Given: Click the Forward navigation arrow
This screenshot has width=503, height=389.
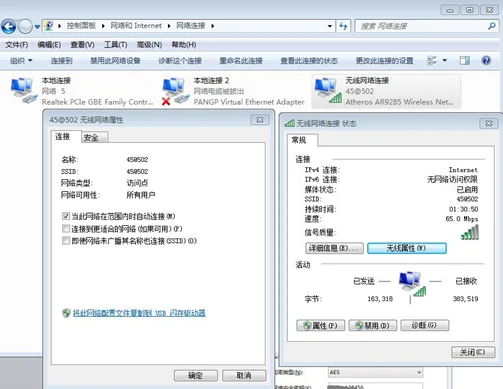Looking at the screenshot, I should [x=25, y=26].
